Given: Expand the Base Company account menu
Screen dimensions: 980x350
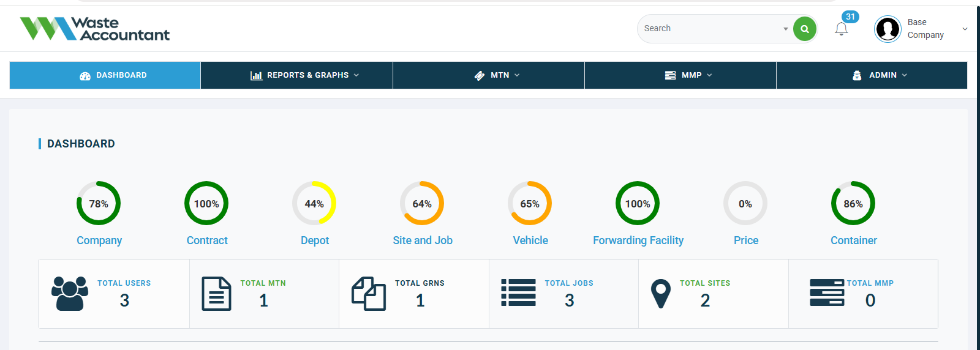Looking at the screenshot, I should tap(965, 29).
